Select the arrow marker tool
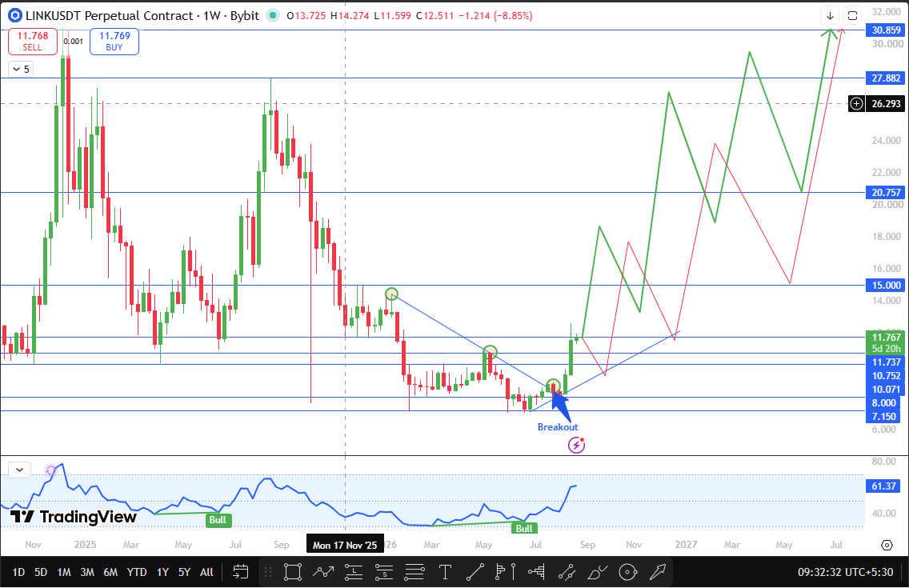 658,572
